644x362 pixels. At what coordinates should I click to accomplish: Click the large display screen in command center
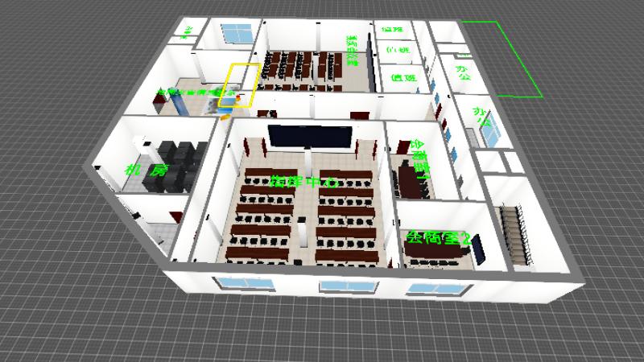click(x=310, y=136)
